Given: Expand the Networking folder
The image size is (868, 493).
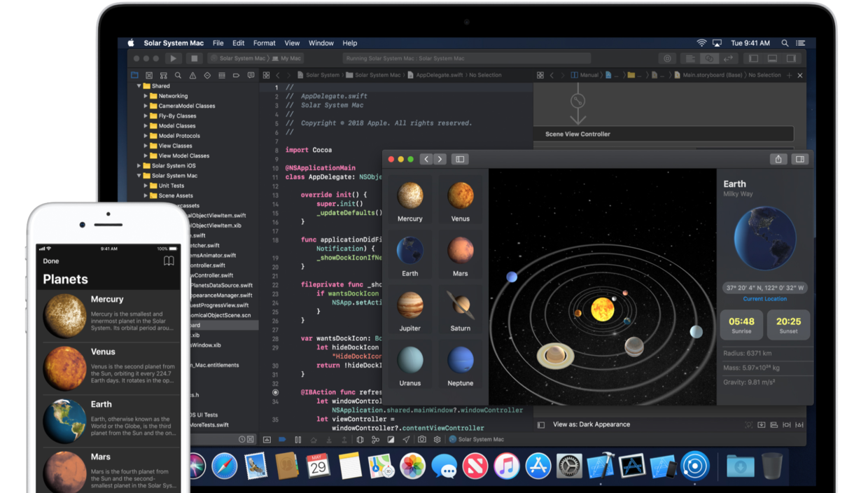Looking at the screenshot, I should 146,96.
